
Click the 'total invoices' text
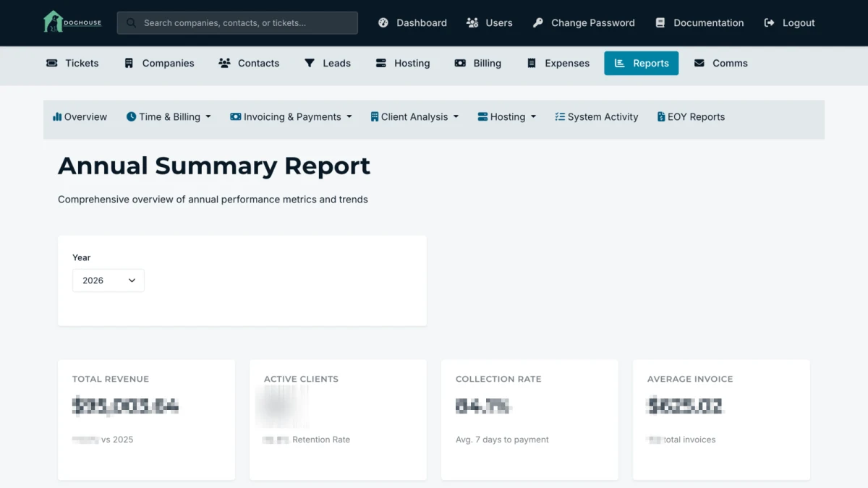690,440
